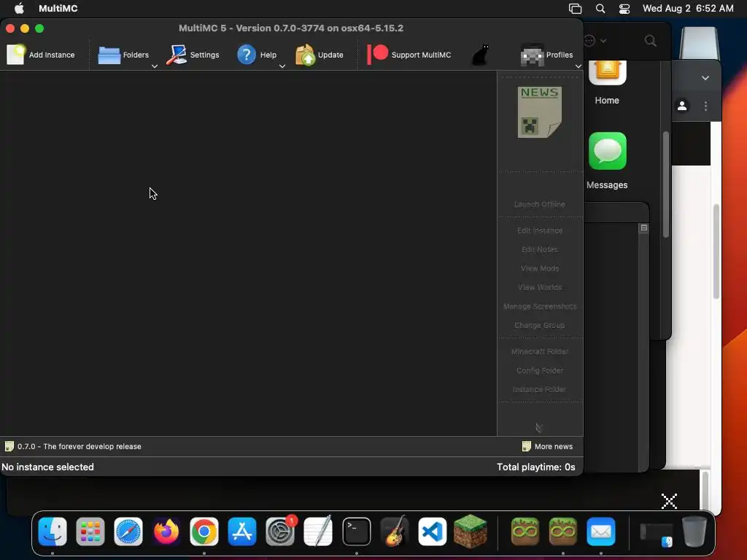Open Minecraft grass block from the Dock
The image size is (747, 560).
471,532
